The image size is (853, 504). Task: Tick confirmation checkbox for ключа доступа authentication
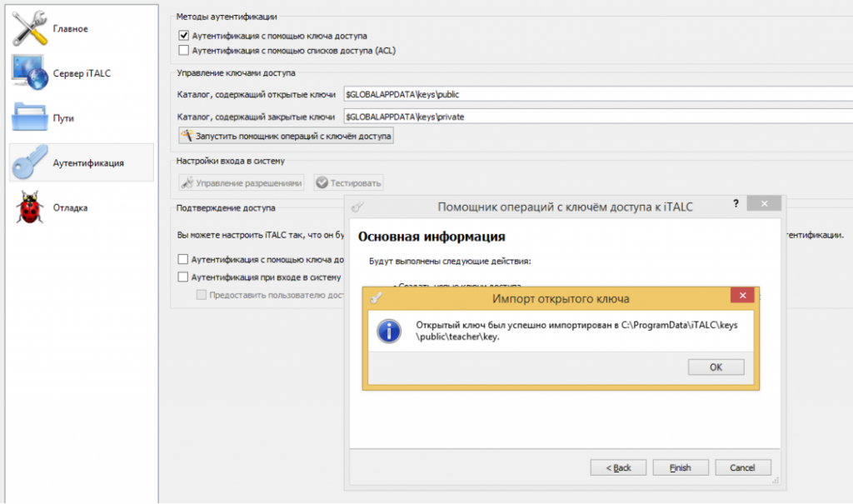tap(182, 259)
